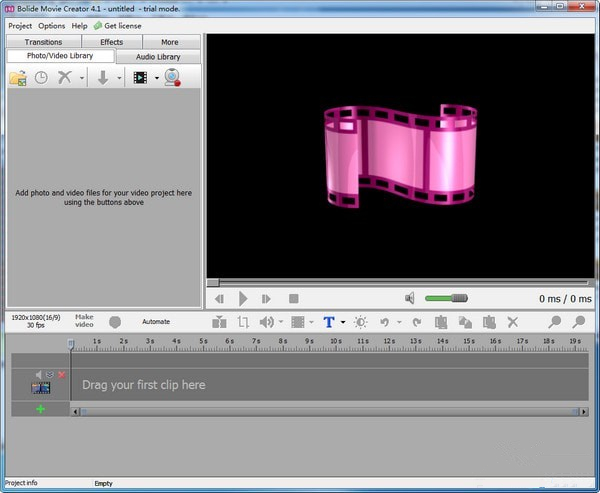The height and width of the screenshot is (493, 600).
Task: Expand the text tool dropdown arrow
Action: (x=343, y=322)
